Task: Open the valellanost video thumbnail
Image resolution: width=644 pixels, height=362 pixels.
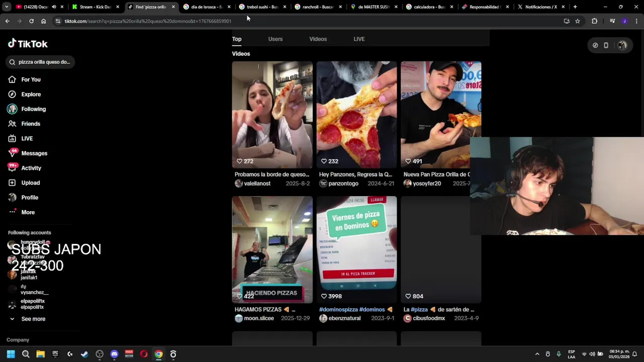Action: [x=272, y=115]
